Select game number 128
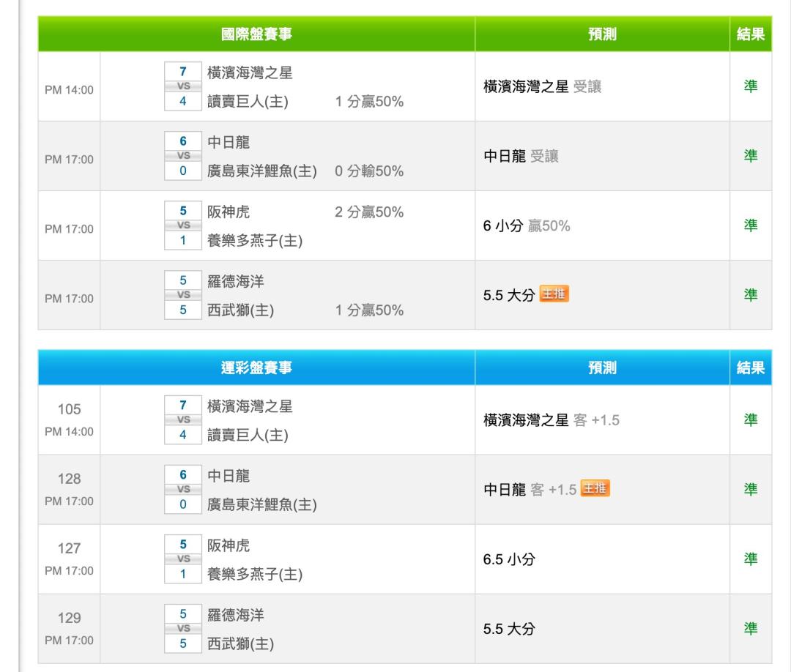Image resolution: width=791 pixels, height=672 pixels. pos(69,479)
